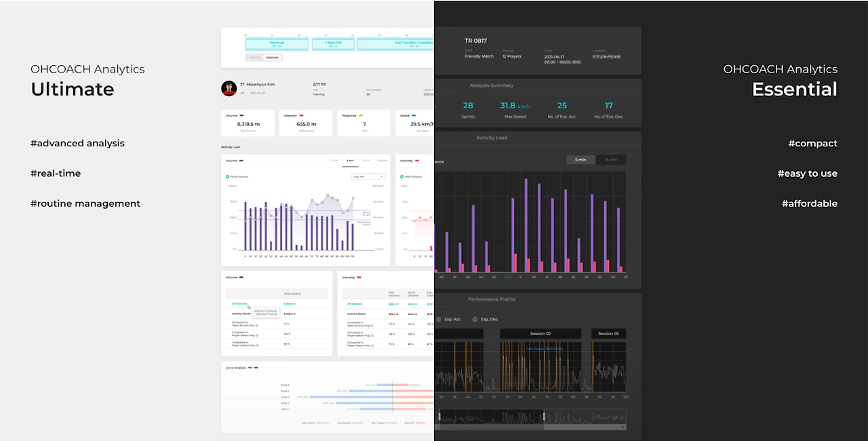Click the blue legend marker next to Zone Analysis
This screenshot has width=868, height=441.
click(x=251, y=368)
